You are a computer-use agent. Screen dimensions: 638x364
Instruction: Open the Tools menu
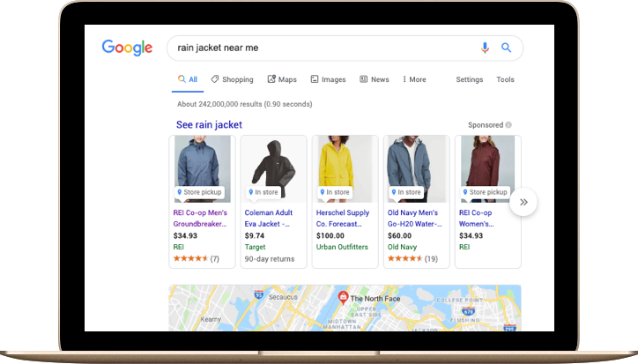tap(505, 79)
